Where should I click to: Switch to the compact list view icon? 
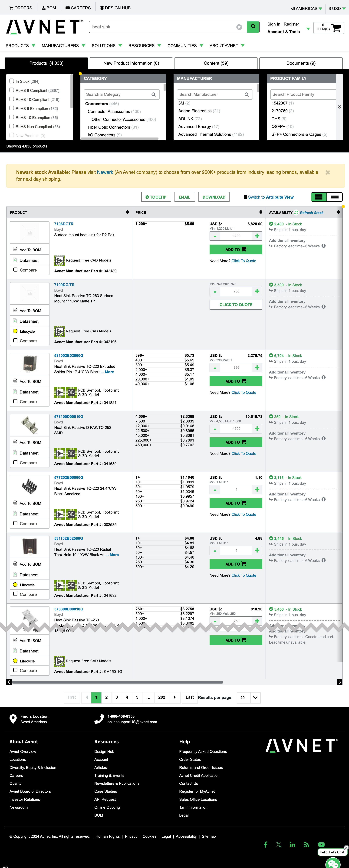[x=335, y=197]
